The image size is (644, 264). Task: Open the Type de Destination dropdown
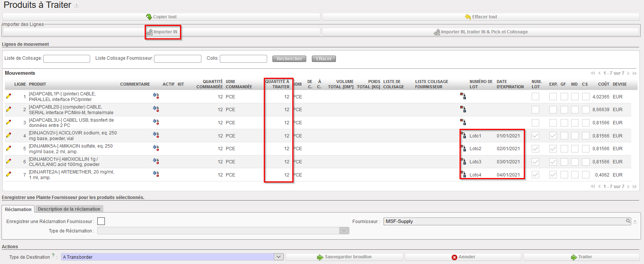coord(278,257)
